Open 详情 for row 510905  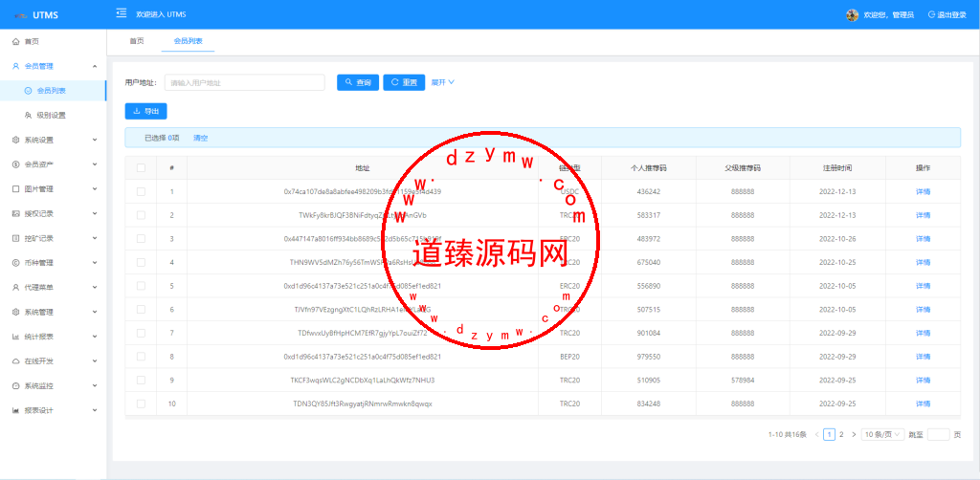(x=924, y=381)
